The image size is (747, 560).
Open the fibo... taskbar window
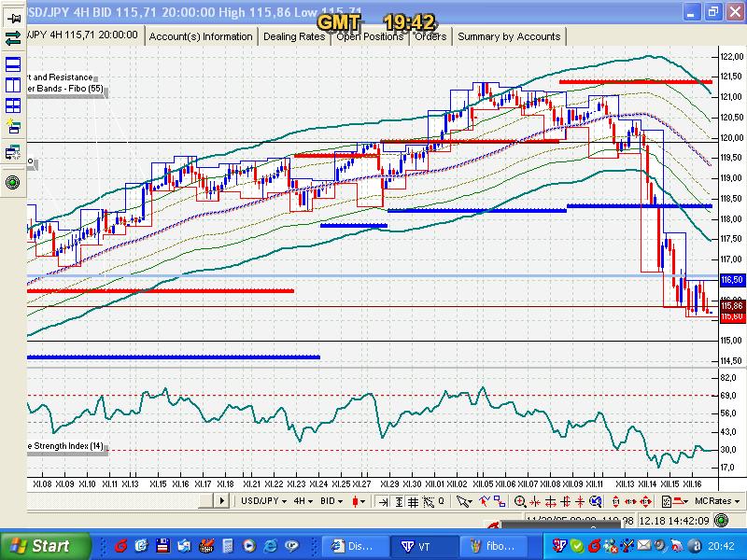pos(495,546)
